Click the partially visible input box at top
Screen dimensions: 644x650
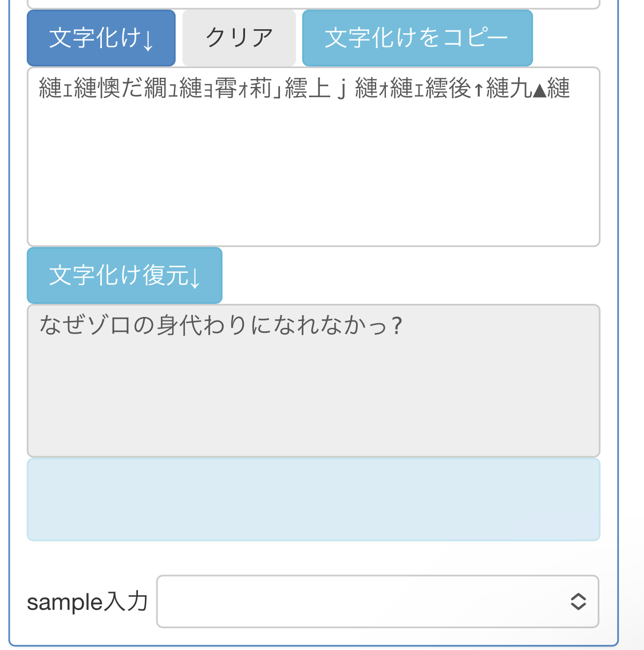(x=313, y=4)
